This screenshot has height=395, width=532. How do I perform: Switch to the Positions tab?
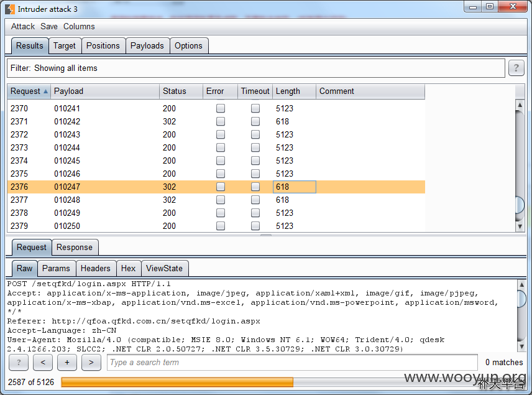point(103,46)
